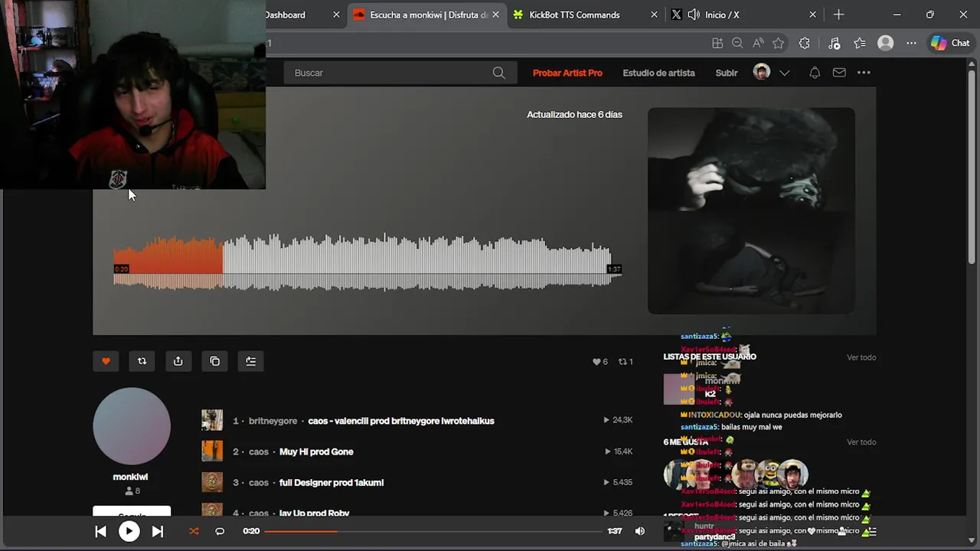Open track 3 artwork thumbnail
The width and height of the screenshot is (980, 551).
tap(212, 482)
